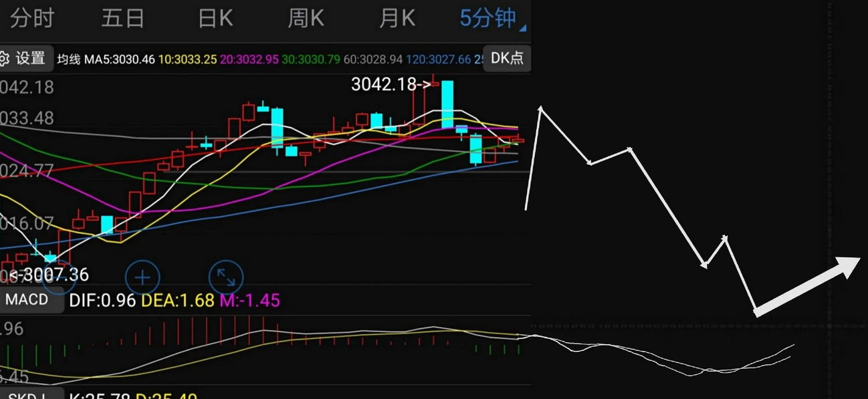Screen dimensions: 868x399
Task: Switch to the 分时 tab
Action: click(x=31, y=18)
